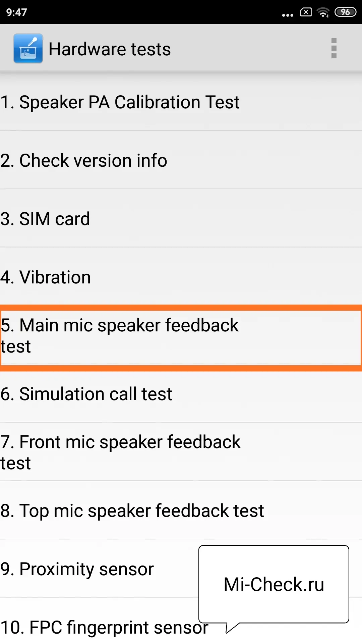Tap the battery level indicator
The image size is (362, 644).
click(345, 12)
